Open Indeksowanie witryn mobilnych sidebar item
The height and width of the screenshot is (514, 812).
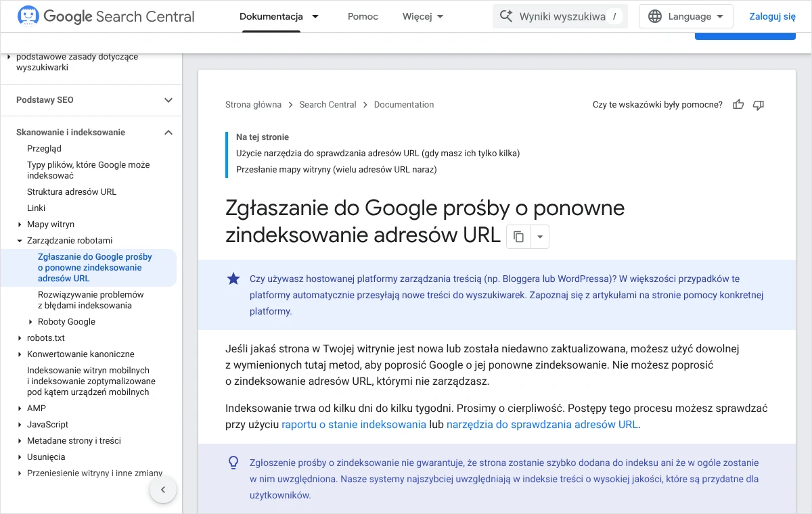click(91, 381)
